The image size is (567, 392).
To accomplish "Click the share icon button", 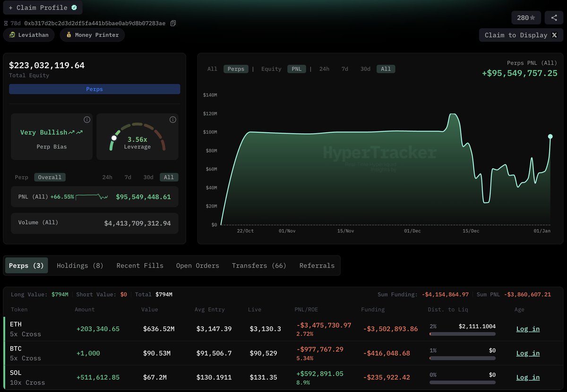I will click(x=554, y=17).
